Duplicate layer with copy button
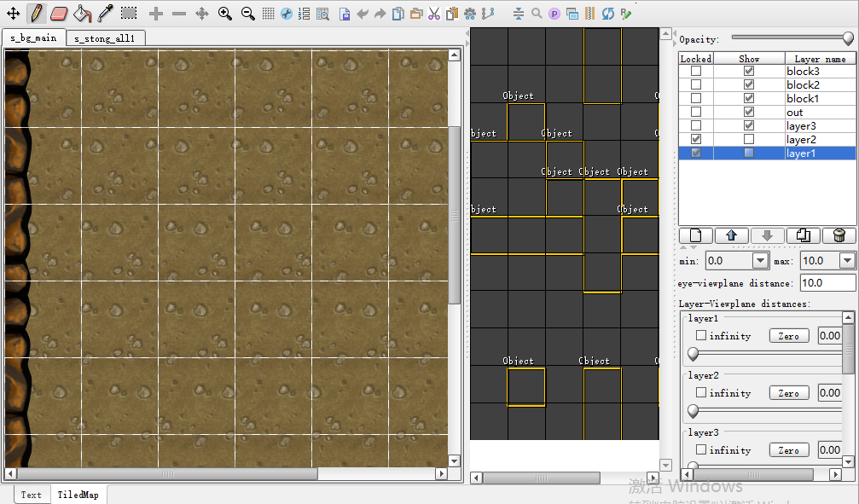Viewport: 859px width, 504px height. (x=803, y=235)
